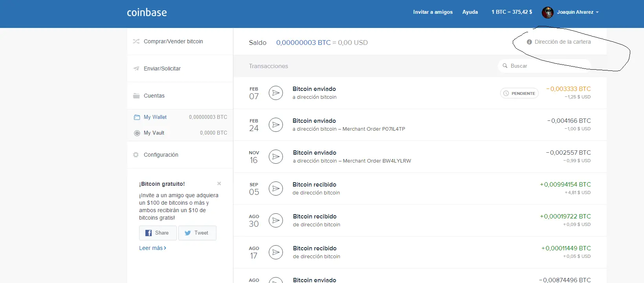The image size is (644, 283).
Task: Click the My Wallet wallet icon
Action: [137, 117]
